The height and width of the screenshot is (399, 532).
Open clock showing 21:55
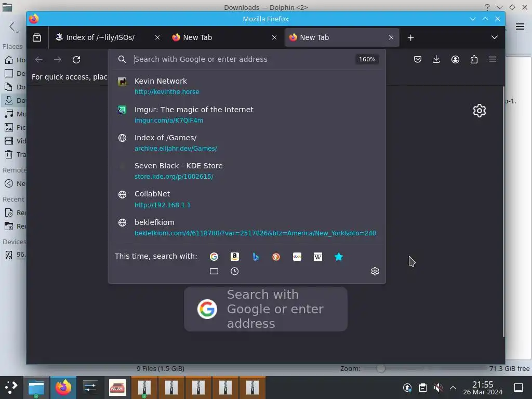(x=483, y=388)
